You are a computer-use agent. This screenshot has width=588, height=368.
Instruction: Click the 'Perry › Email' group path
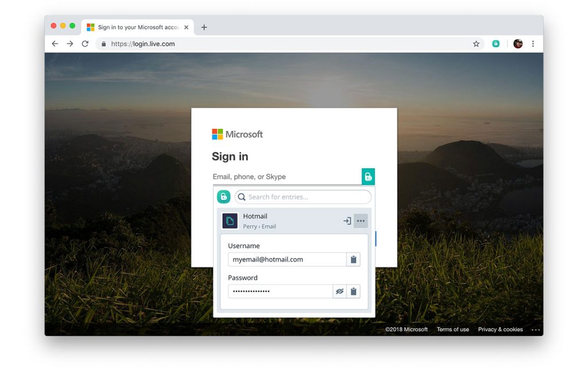click(x=260, y=227)
